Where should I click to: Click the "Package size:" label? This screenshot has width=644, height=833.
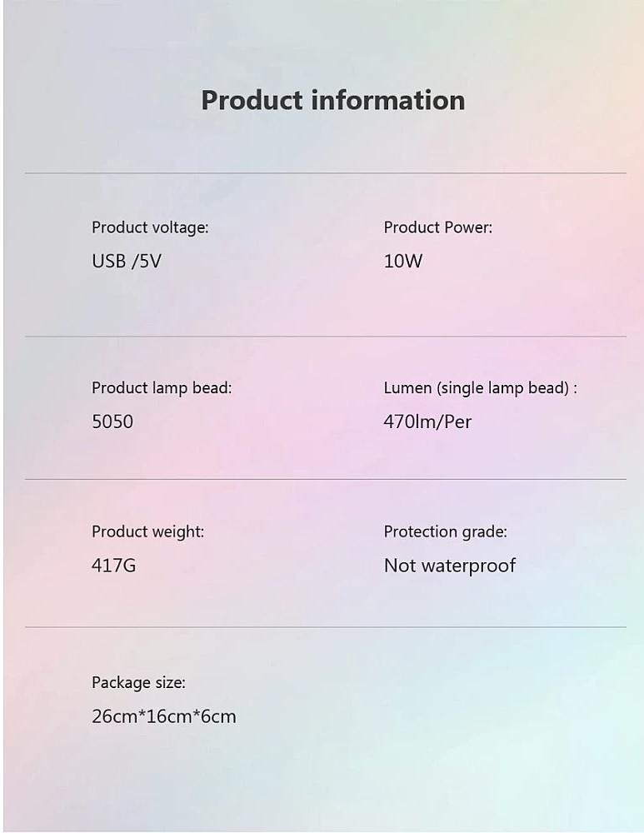point(138,683)
